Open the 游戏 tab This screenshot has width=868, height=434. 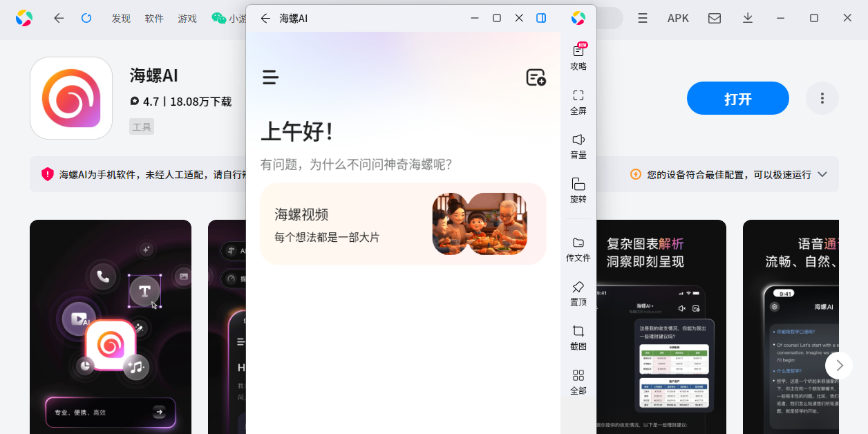pyautogui.click(x=187, y=19)
